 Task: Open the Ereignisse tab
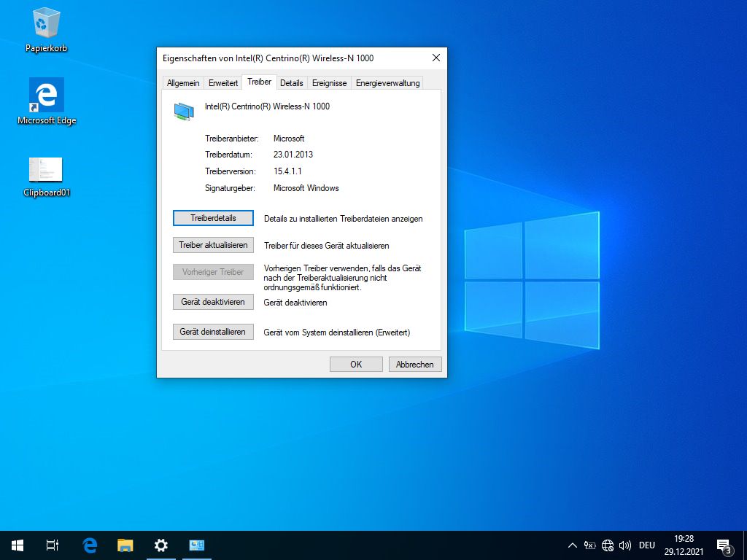[x=329, y=83]
